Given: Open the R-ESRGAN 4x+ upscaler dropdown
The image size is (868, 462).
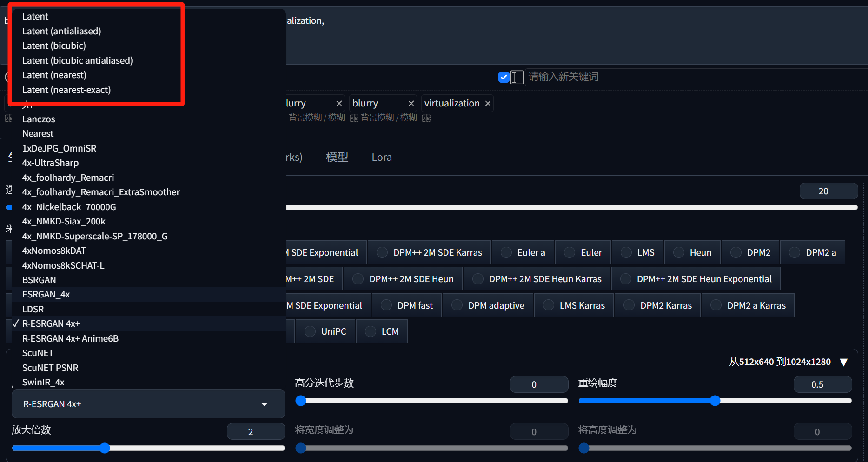Looking at the screenshot, I should [148, 404].
